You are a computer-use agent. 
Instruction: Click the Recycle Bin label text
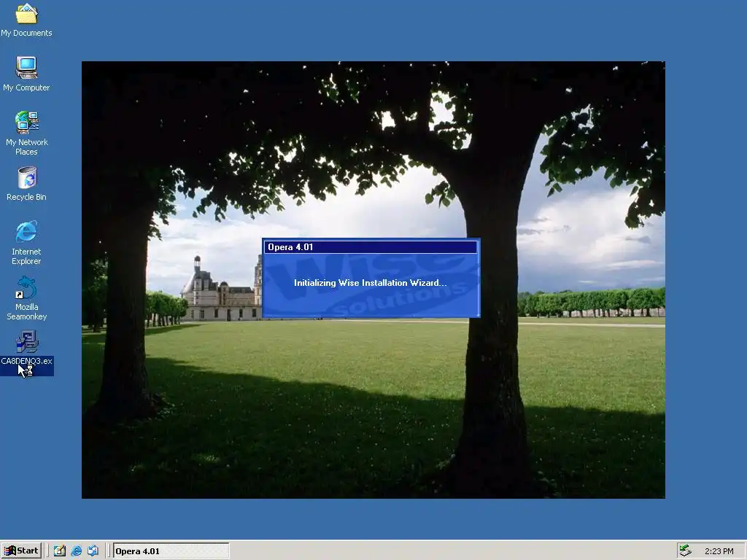(x=26, y=197)
